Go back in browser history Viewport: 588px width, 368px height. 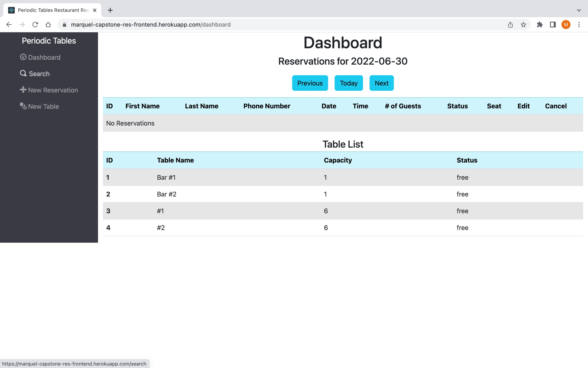click(x=9, y=25)
